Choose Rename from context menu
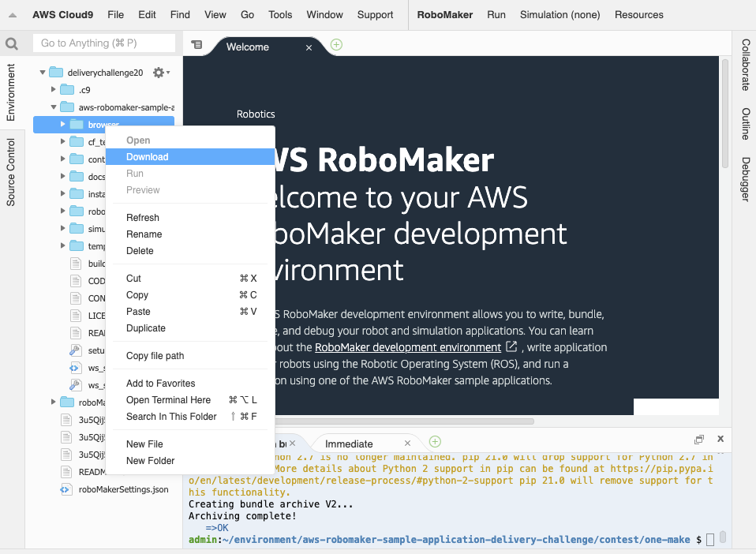 coord(190,234)
